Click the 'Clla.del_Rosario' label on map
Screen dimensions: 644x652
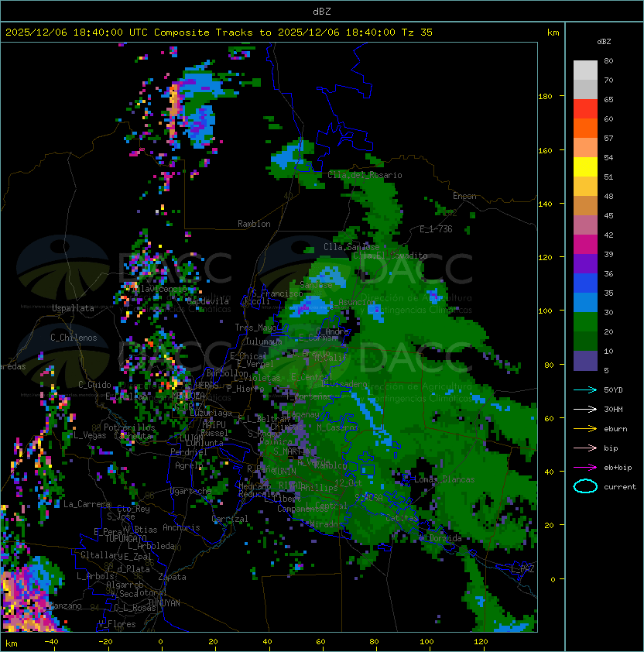pos(365,175)
